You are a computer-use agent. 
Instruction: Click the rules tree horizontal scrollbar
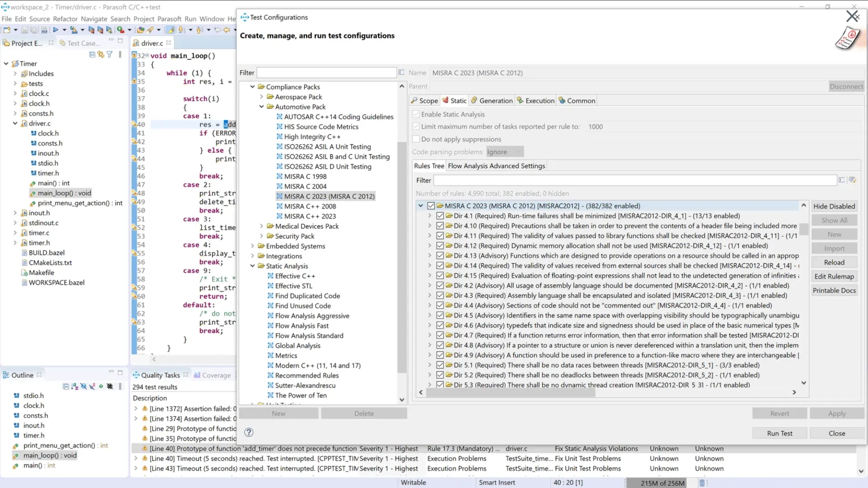click(x=510, y=392)
